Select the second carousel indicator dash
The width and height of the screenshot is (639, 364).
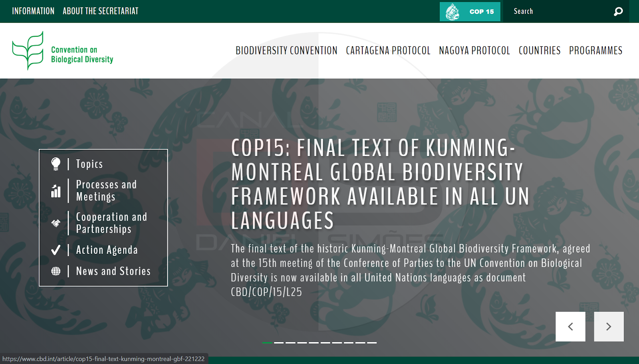279,342
